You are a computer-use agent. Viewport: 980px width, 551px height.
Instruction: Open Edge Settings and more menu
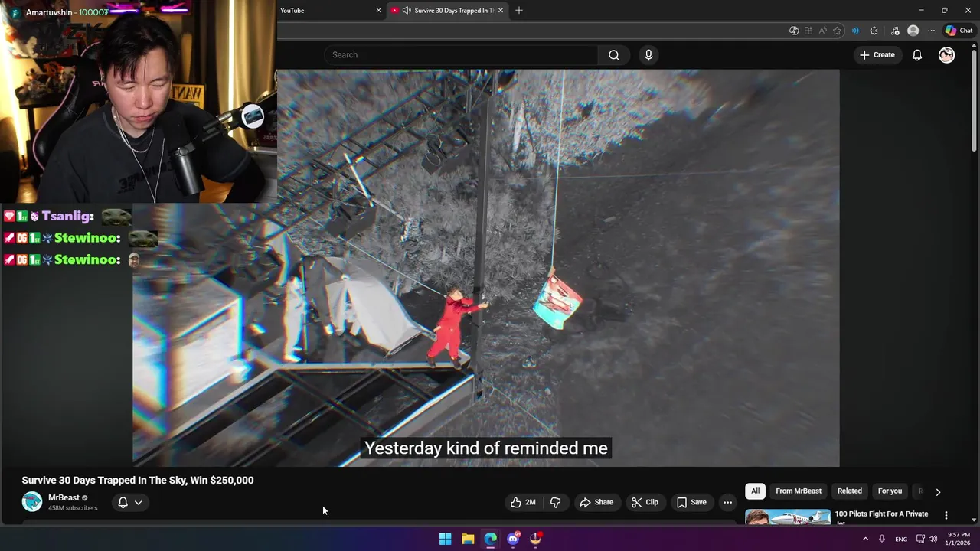point(931,31)
